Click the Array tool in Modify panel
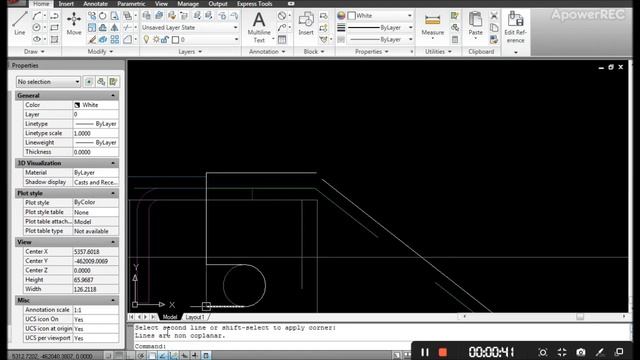 (x=115, y=39)
